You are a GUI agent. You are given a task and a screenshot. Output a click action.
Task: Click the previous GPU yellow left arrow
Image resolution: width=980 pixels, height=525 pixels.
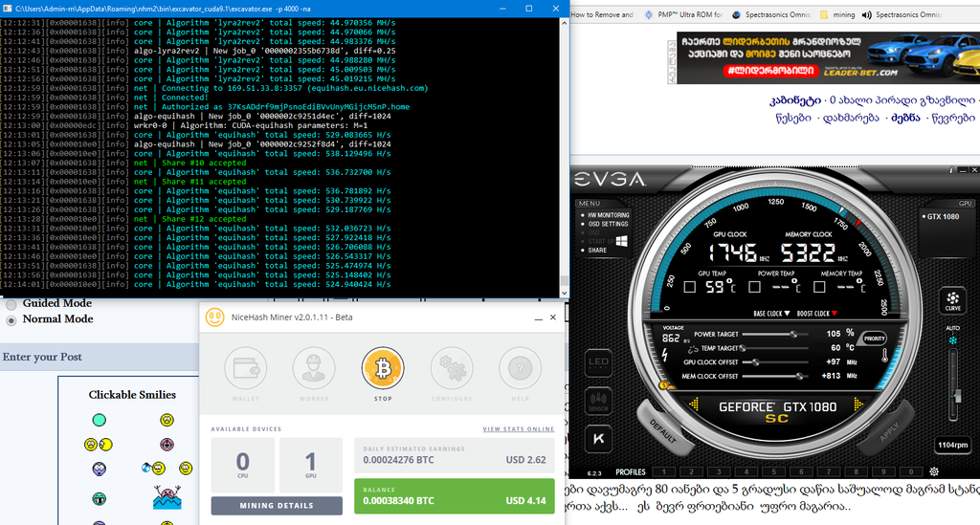(x=694, y=405)
